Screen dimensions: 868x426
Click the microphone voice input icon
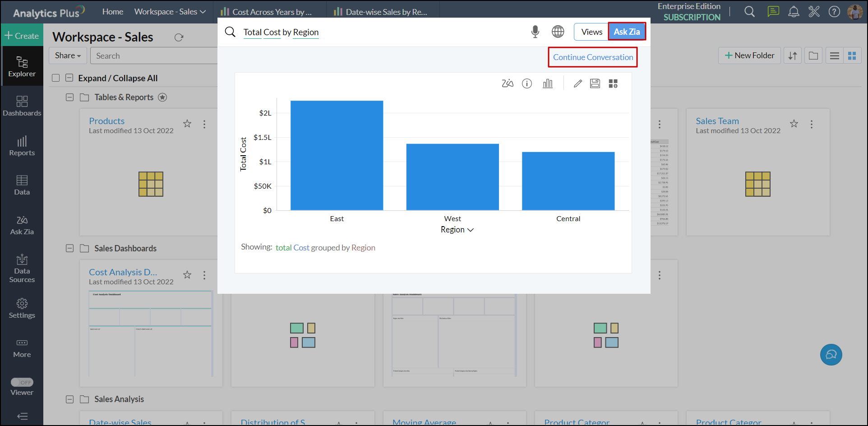click(x=535, y=32)
